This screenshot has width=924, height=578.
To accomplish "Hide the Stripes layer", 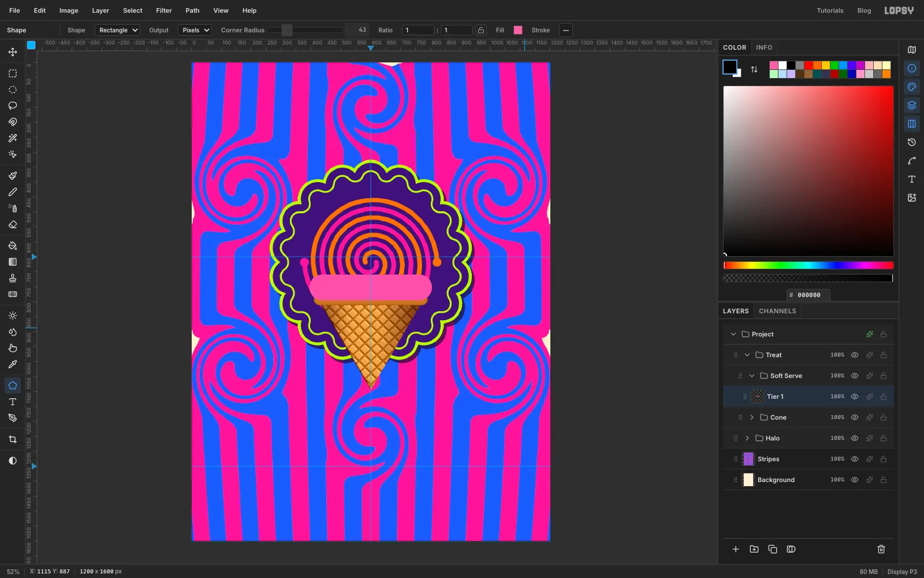I will pyautogui.click(x=855, y=459).
